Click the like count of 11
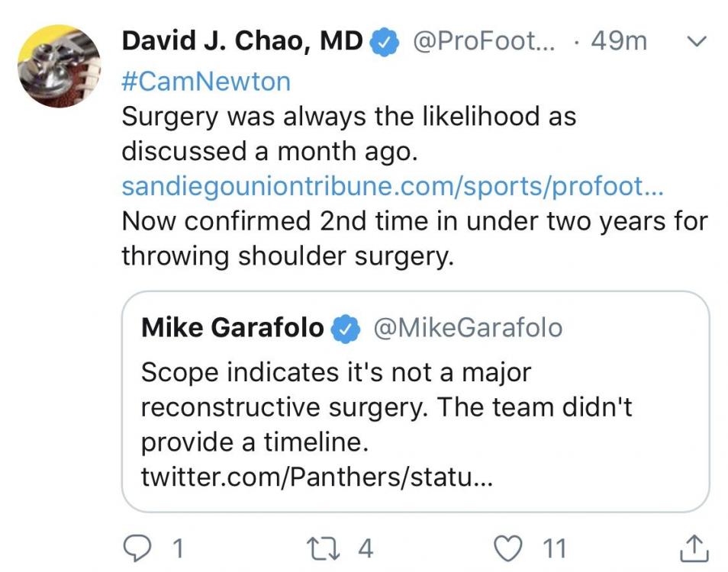 [x=554, y=548]
